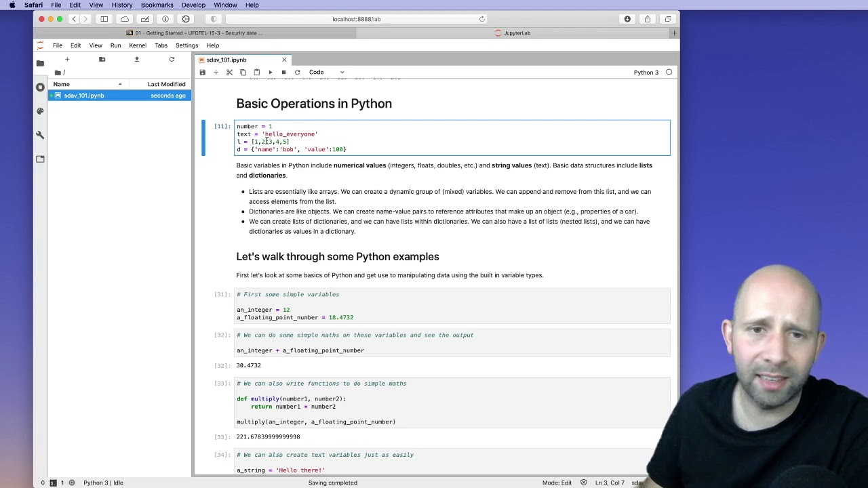Click the output value 30.4732
This screenshot has width=868, height=488.
tap(249, 365)
